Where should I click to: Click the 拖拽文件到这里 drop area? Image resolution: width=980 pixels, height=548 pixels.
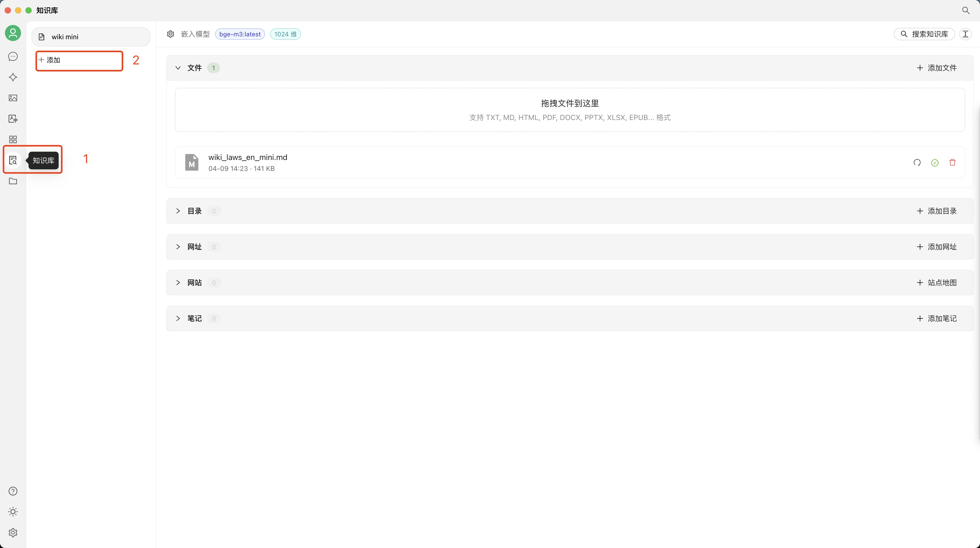(x=570, y=110)
